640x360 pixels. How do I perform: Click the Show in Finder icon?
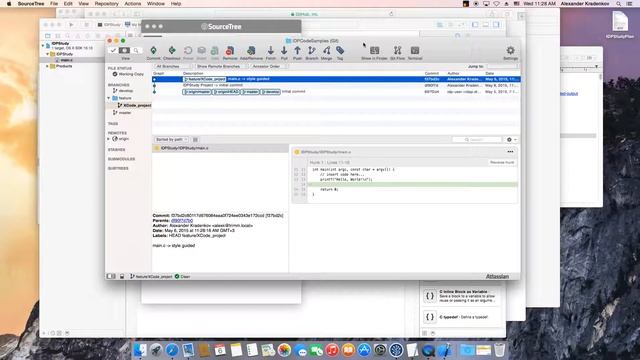point(374,51)
